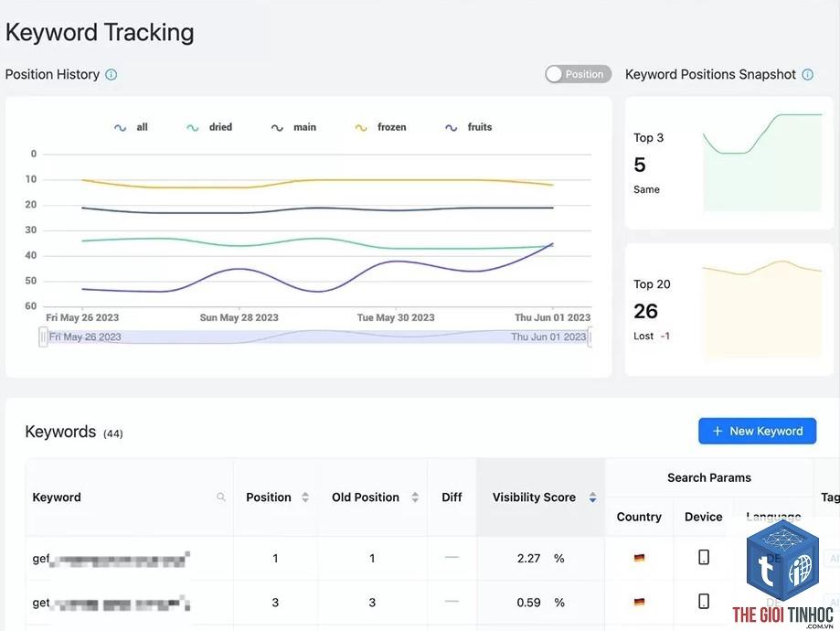Toggle the Position switch
The height and width of the screenshot is (631, 840).
[x=578, y=74]
